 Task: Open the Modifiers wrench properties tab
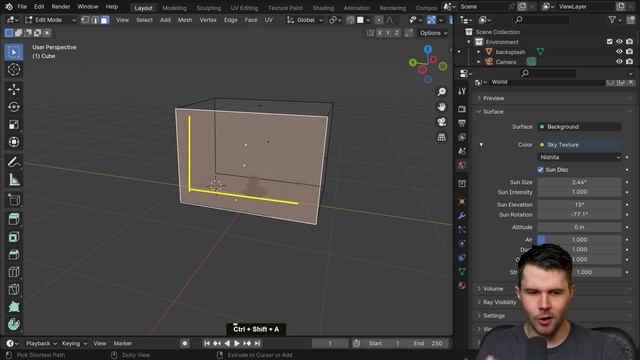(x=462, y=216)
